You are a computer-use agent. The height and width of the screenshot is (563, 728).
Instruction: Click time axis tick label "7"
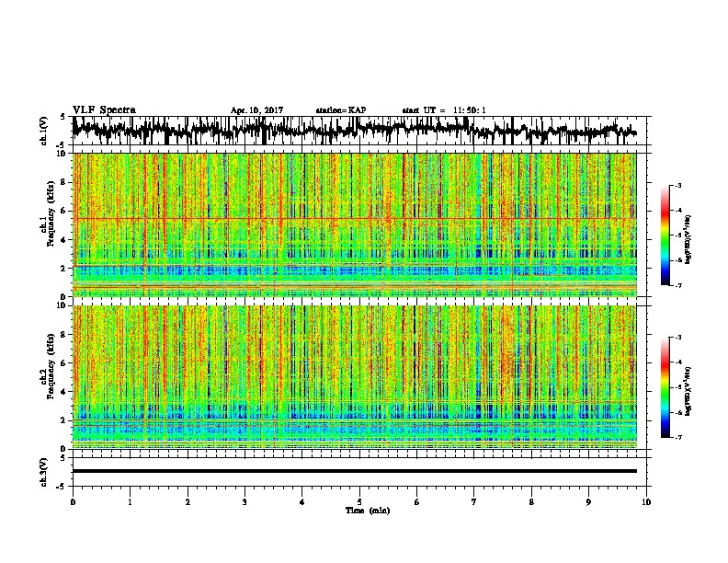pos(474,502)
